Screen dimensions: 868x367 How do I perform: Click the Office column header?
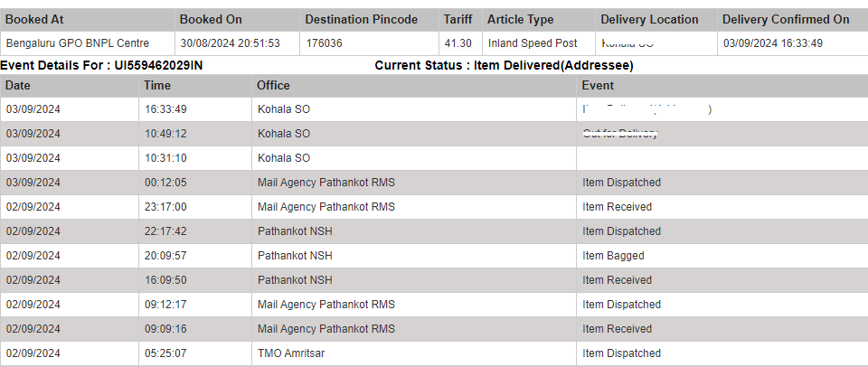[x=413, y=86]
